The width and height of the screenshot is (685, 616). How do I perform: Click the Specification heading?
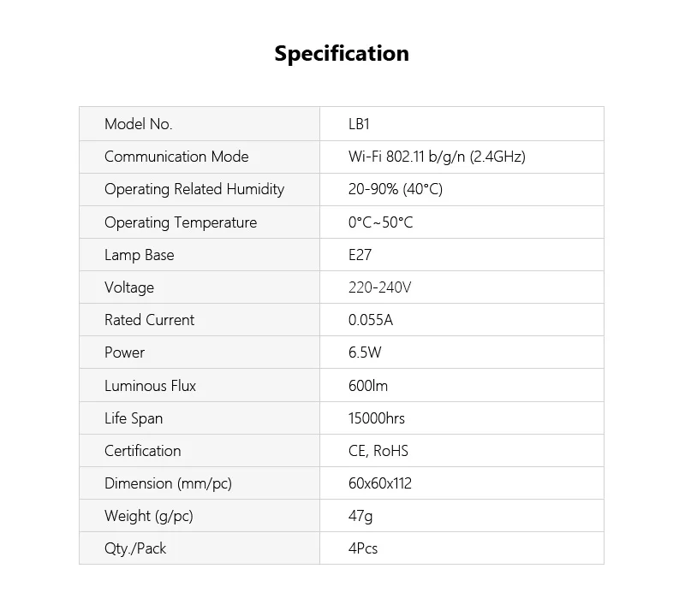point(342,53)
